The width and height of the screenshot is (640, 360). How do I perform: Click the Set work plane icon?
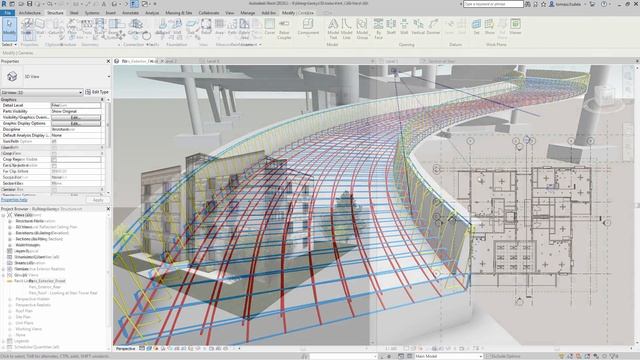pos(476,27)
